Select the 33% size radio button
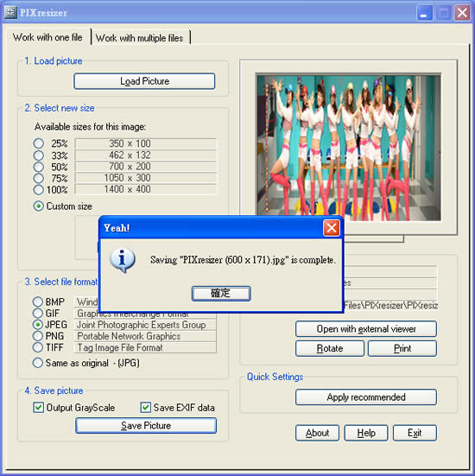This screenshot has width=475, height=476. click(39, 155)
